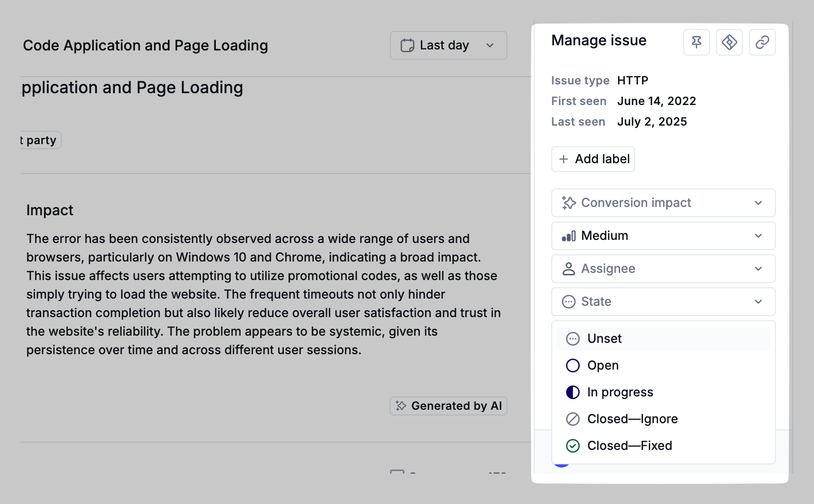Screen dimensions: 814x504
Task: Copy issue link via chain icon
Action: (762, 42)
